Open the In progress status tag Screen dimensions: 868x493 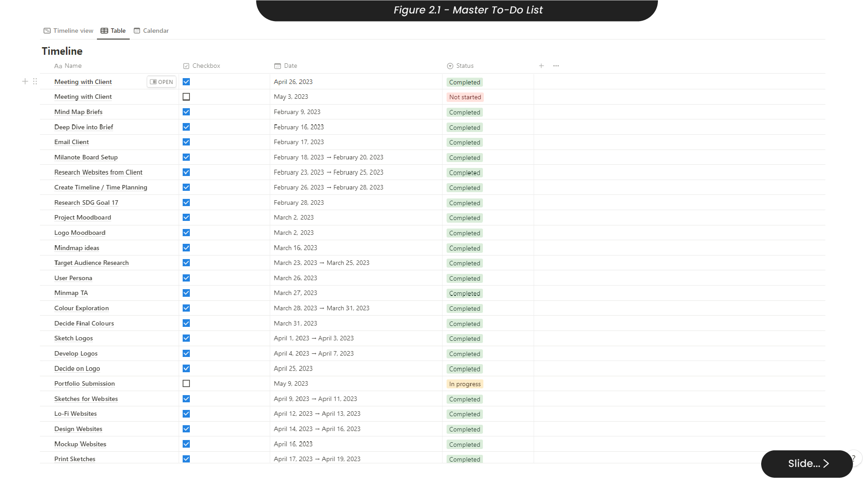coord(465,384)
